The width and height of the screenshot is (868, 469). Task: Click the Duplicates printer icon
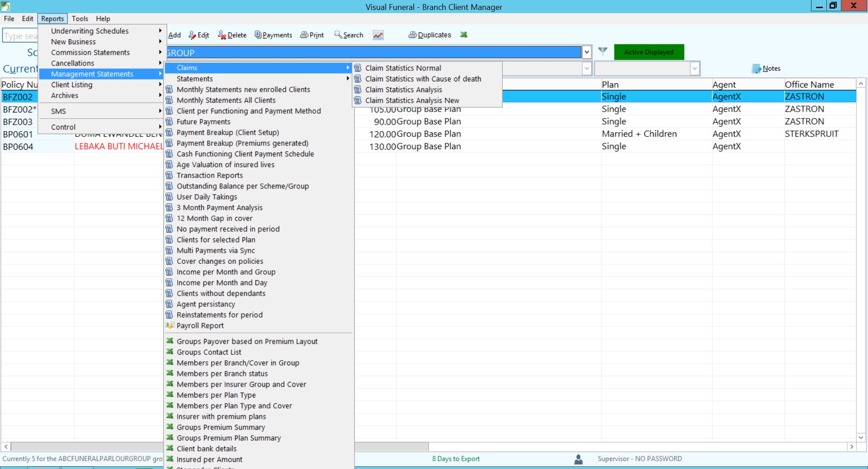tap(412, 35)
